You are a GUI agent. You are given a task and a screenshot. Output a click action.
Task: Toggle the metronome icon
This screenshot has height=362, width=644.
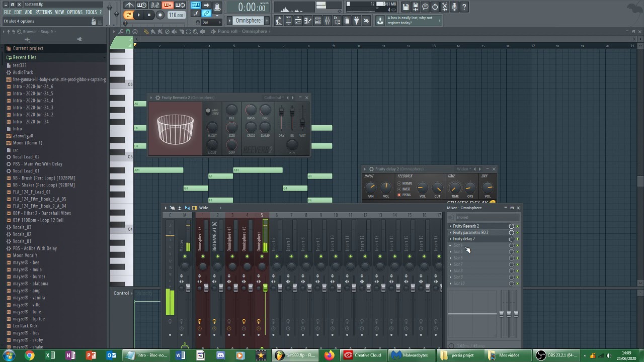point(129,5)
